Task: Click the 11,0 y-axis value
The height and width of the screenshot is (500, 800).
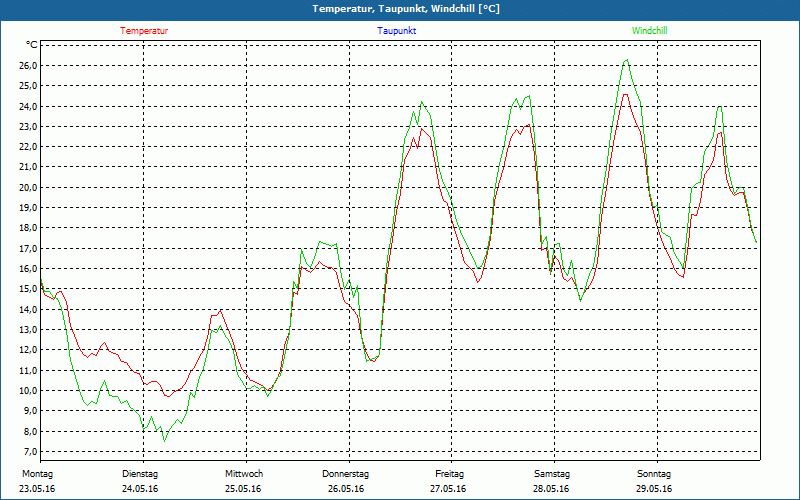Action: click(x=29, y=370)
